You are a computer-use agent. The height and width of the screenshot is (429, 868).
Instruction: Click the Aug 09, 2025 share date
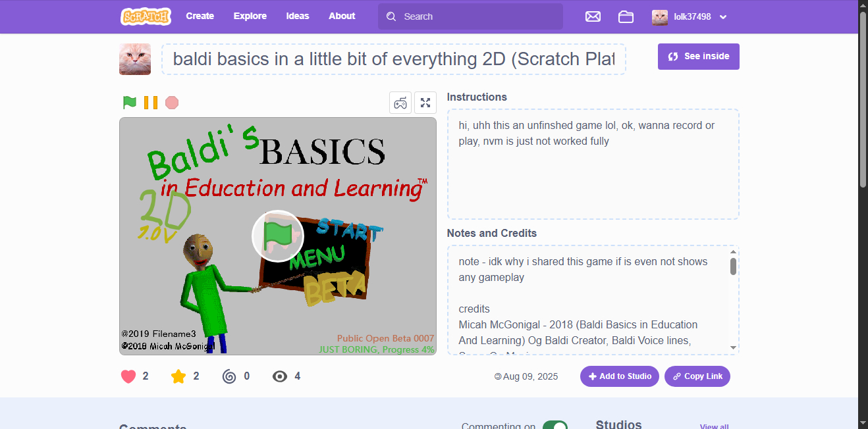[x=530, y=376]
